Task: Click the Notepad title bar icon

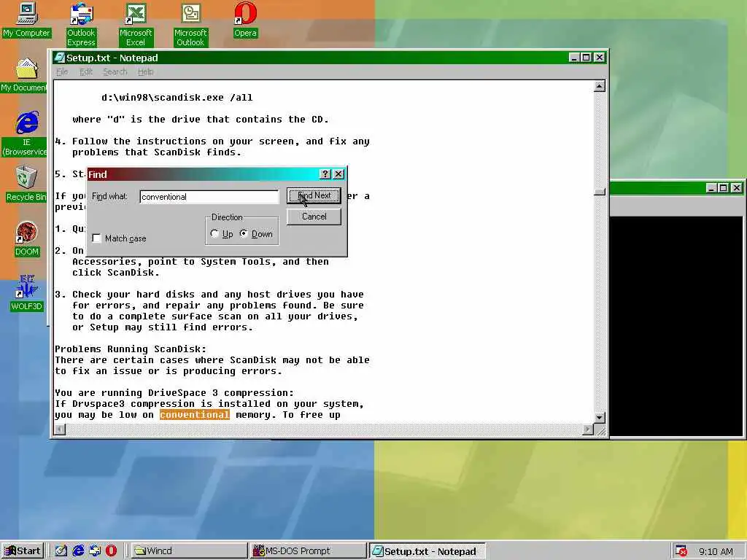Action: click(60, 58)
